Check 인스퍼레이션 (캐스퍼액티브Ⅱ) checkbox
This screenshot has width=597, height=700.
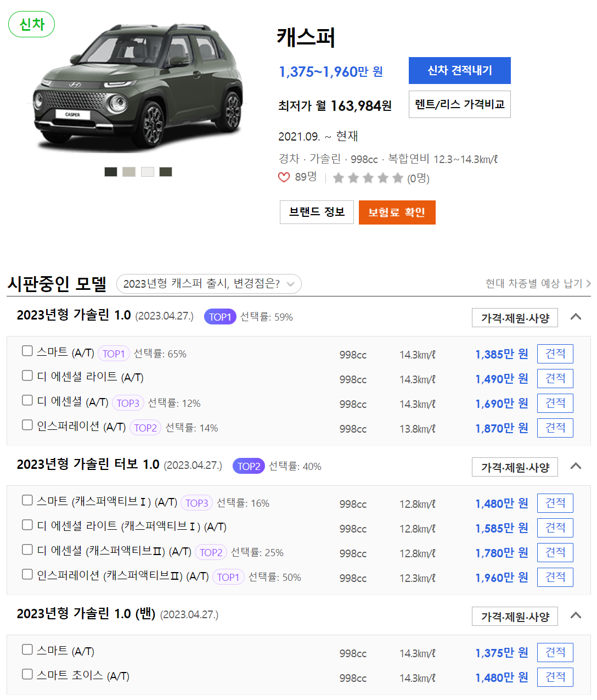27,574
